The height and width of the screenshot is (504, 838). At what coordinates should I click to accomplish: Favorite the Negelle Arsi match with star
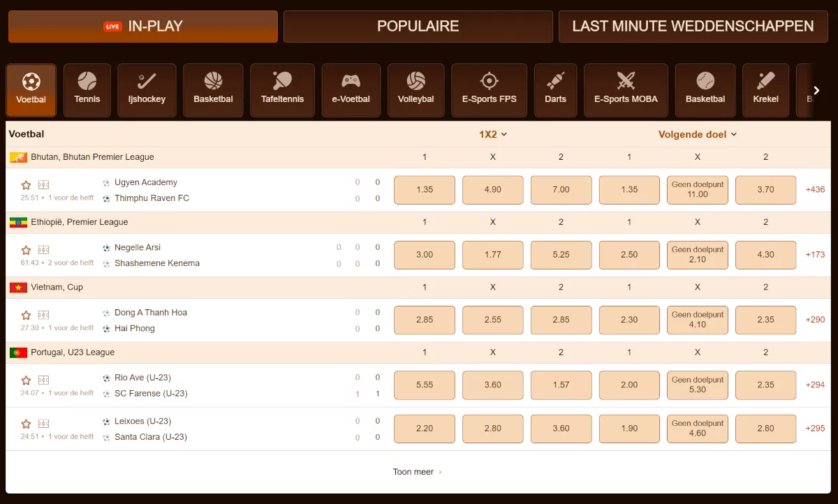coord(26,250)
